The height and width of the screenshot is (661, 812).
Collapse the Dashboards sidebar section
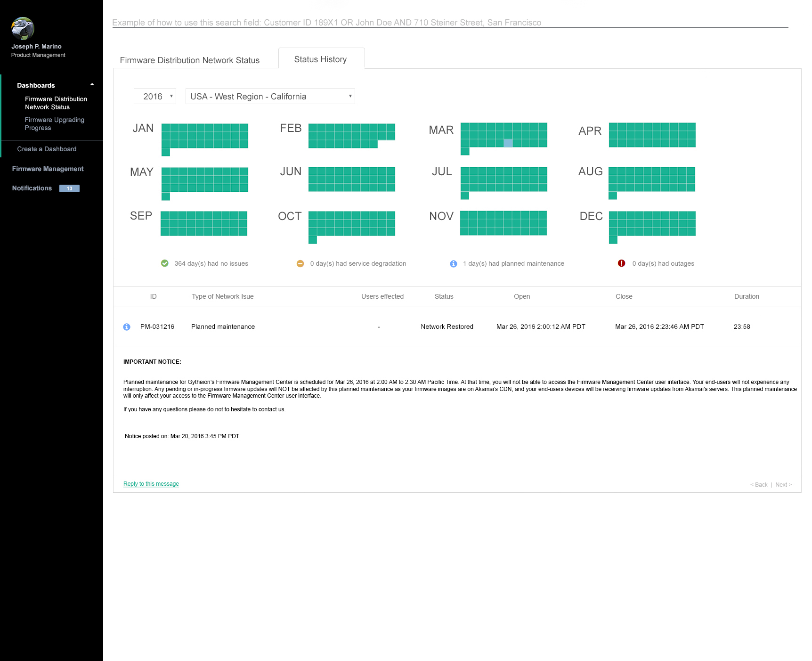[x=91, y=85]
